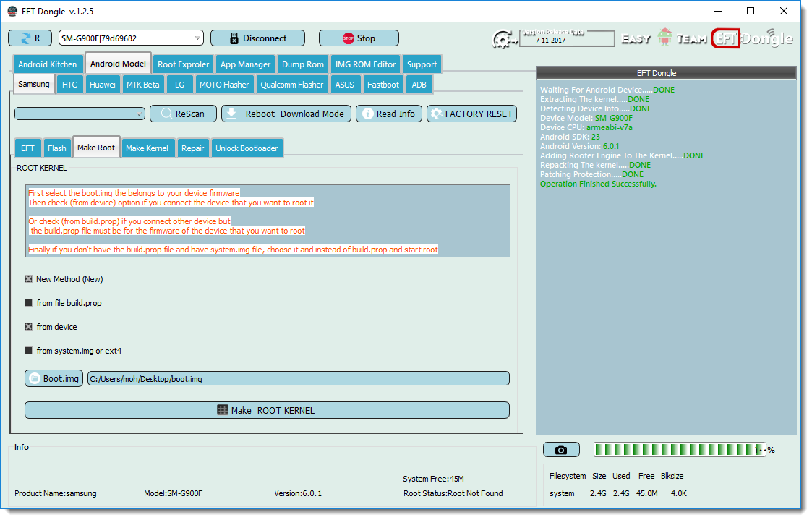Click the Android robot icon in header
The height and width of the screenshot is (520, 812).
[x=664, y=36]
